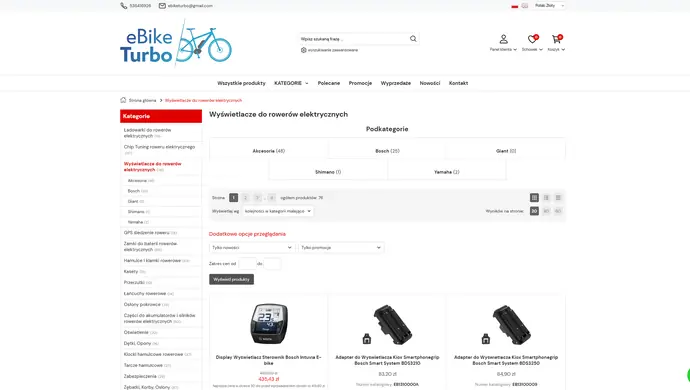Viewport: 690px width, 390px height.
Task: Open the Polski Złoty currency dropdown
Action: tap(549, 6)
